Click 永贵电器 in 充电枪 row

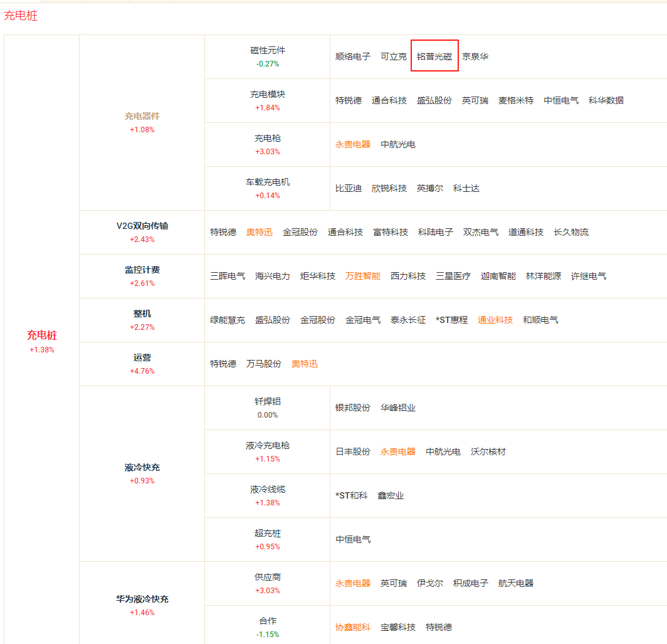[x=353, y=144]
